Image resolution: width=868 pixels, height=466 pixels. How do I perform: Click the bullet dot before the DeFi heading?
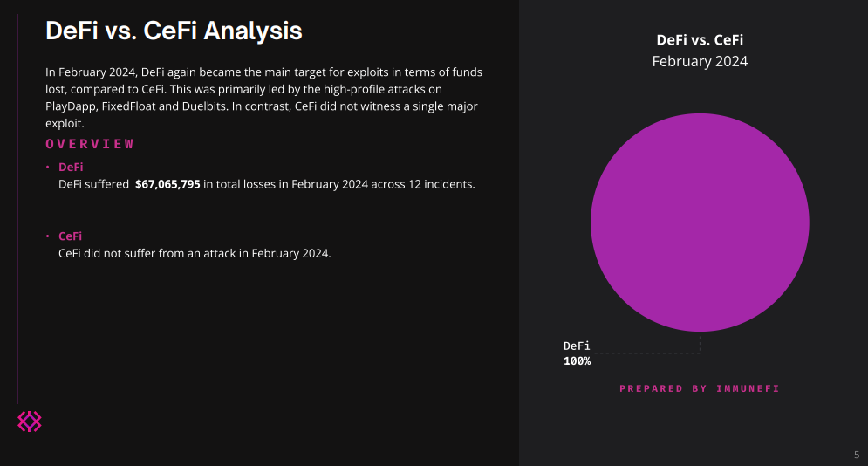click(47, 167)
